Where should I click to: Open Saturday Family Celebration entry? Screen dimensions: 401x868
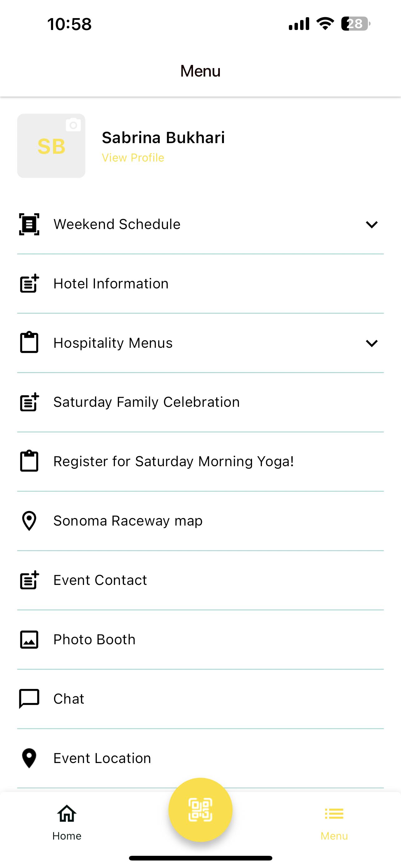pyautogui.click(x=200, y=402)
